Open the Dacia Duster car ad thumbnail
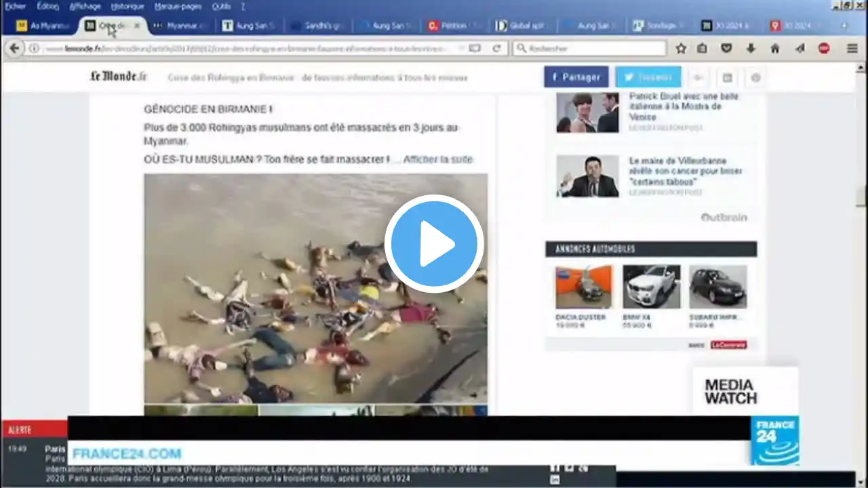 (583, 287)
